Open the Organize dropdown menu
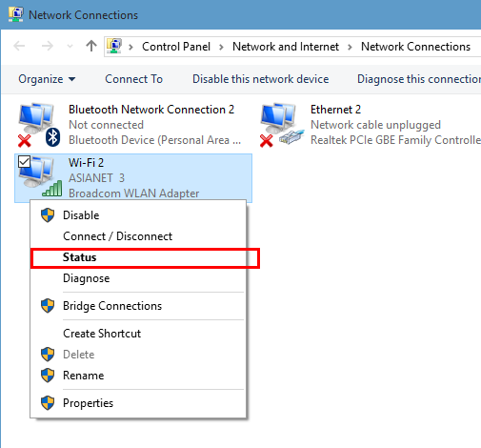 click(47, 79)
